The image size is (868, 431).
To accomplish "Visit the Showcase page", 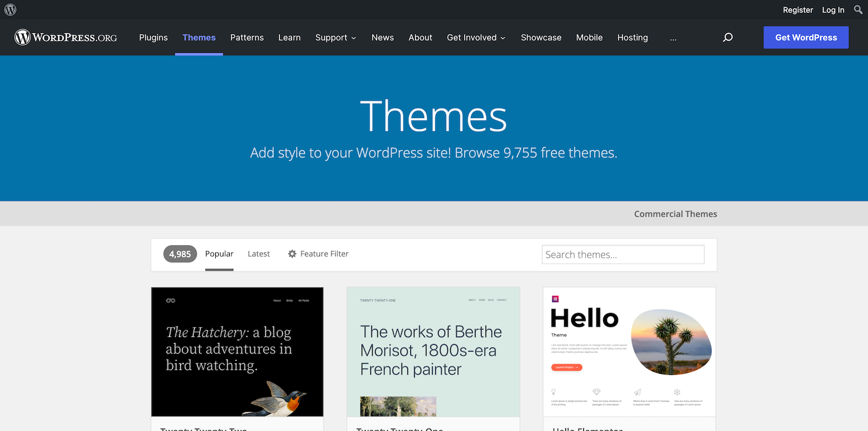I will tap(541, 38).
